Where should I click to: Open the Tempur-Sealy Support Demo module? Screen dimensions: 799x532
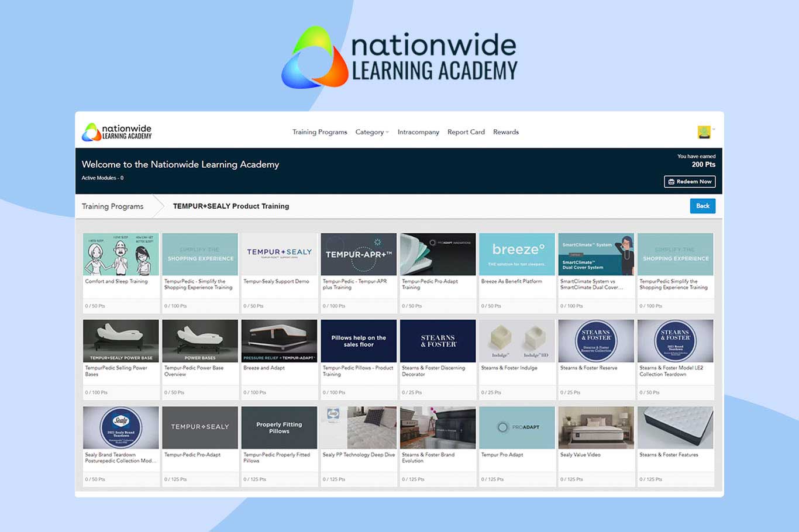click(x=279, y=254)
